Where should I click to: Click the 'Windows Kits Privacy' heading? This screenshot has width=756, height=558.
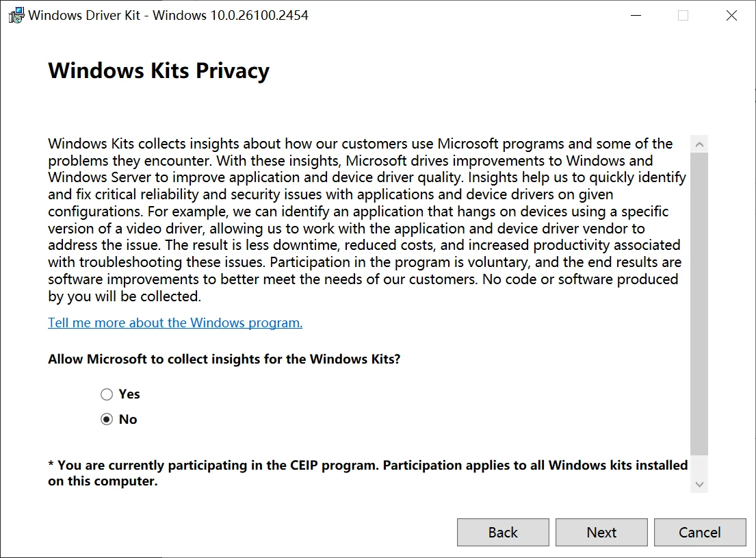(x=159, y=71)
